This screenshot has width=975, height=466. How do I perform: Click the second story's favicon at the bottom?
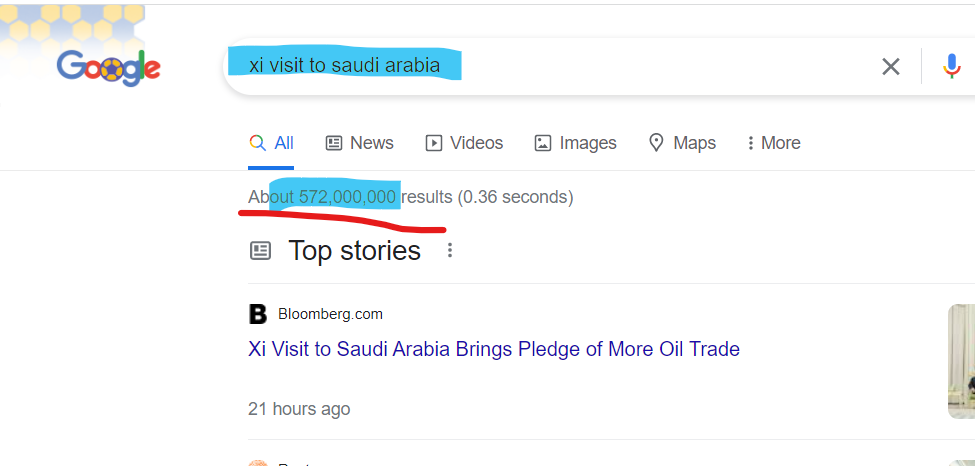coord(258,462)
